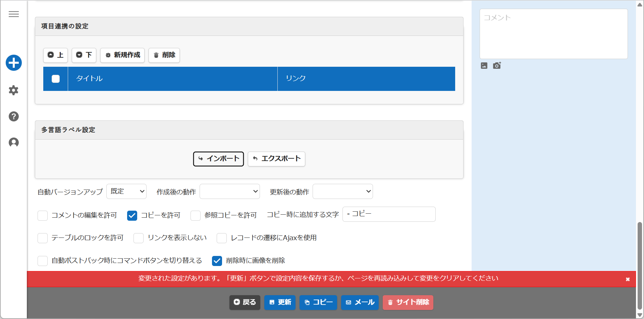Enable コメントの編集を許可 checkbox
The width and height of the screenshot is (644, 319).
43,215
